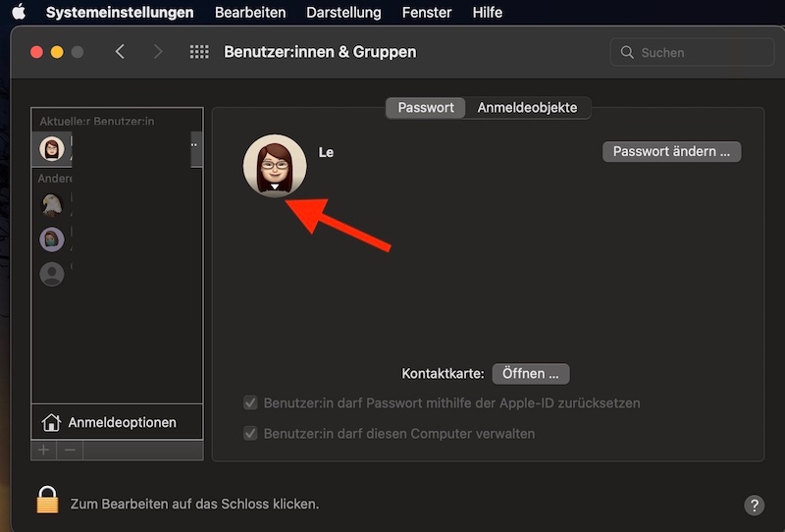
Task: Open the Apple menu
Action: (19, 12)
